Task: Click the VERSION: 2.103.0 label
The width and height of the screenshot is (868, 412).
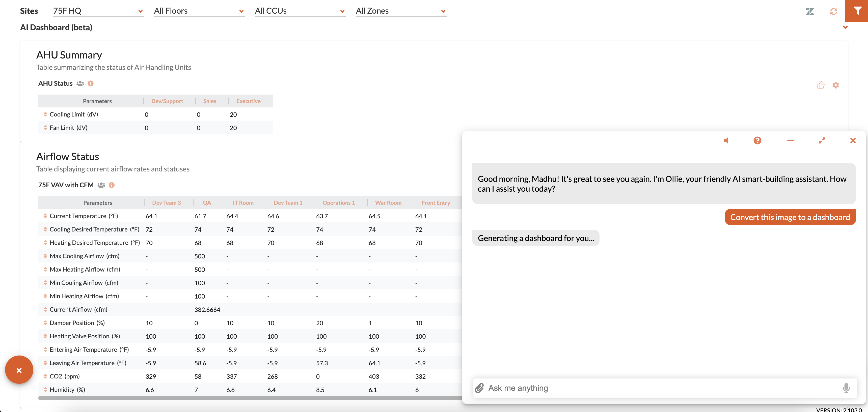Action: click(x=839, y=410)
